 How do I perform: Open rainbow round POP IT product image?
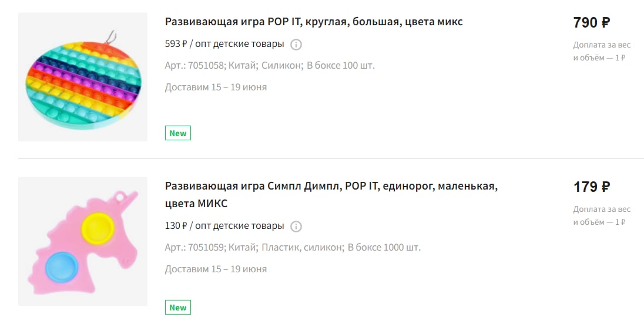click(82, 77)
